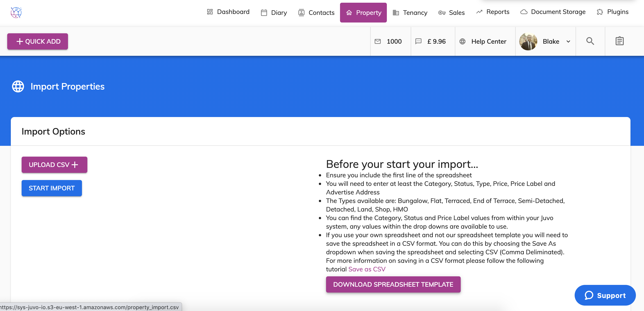Click the Support chat bubble icon

coord(589,295)
